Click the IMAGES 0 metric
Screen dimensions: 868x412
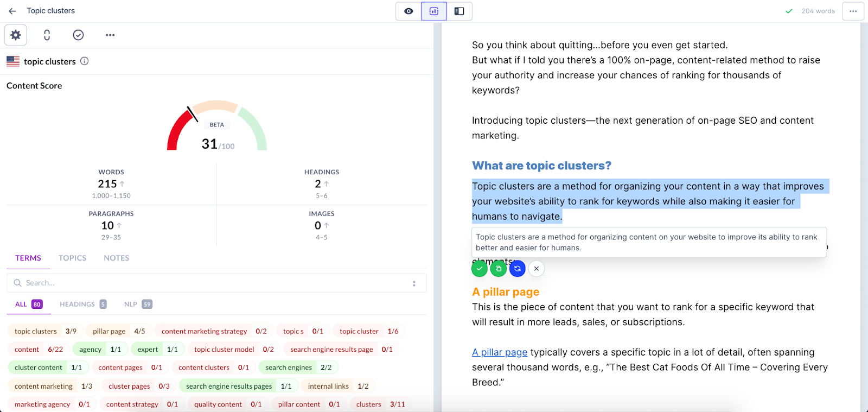click(322, 225)
